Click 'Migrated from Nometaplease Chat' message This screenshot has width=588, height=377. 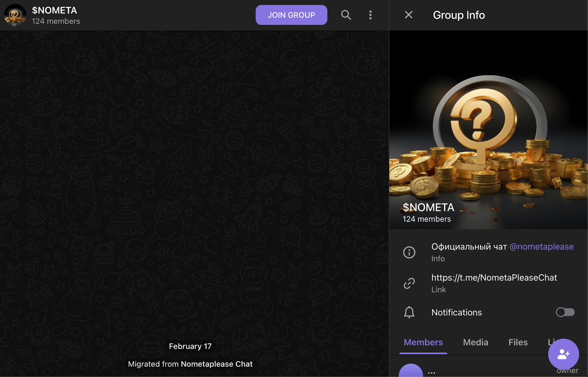coord(190,364)
